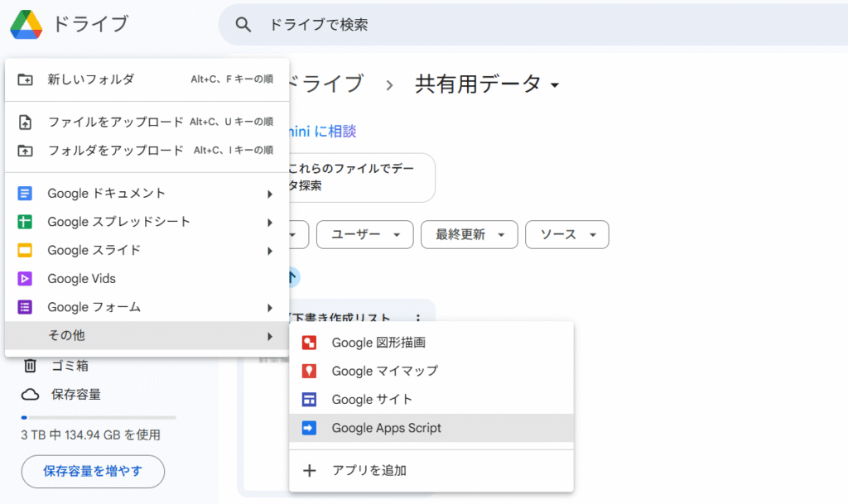Click the Google Sites icon
848x504 pixels.
point(309,400)
